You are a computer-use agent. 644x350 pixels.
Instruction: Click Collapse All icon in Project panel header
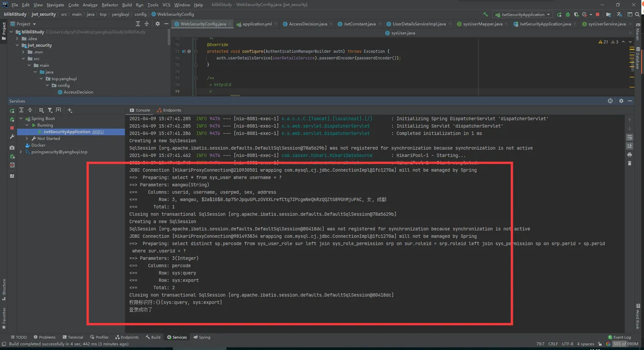pos(146,24)
